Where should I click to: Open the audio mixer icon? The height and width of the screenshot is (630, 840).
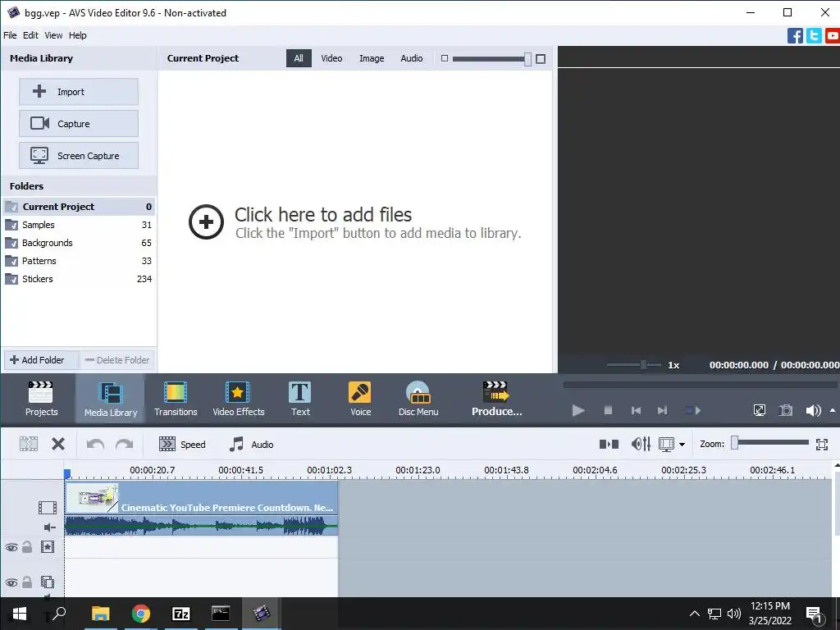tap(641, 444)
